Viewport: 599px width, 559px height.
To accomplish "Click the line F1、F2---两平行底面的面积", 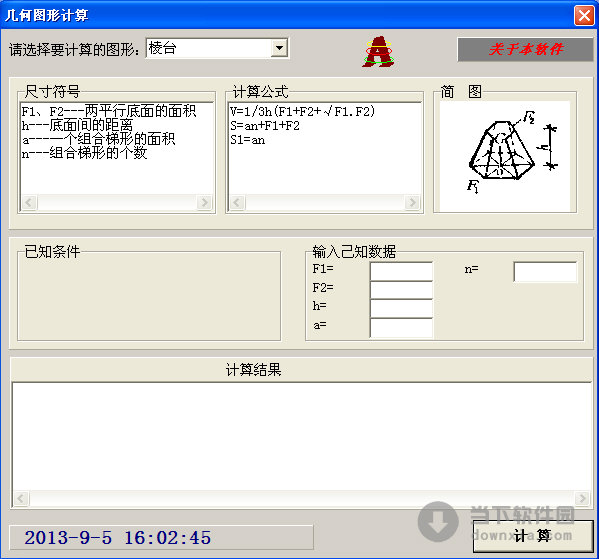I will click(109, 111).
